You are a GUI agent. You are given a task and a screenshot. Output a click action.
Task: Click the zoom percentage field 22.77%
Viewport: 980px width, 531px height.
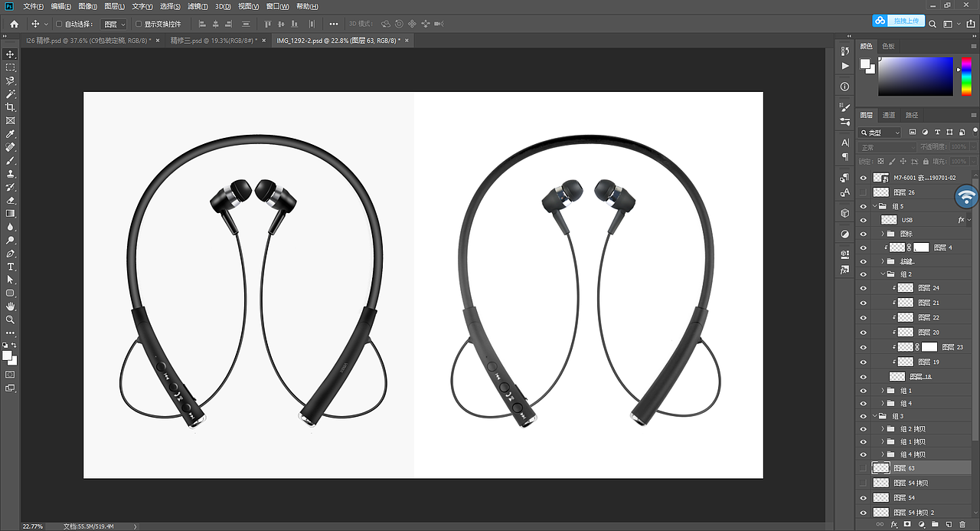click(x=33, y=526)
